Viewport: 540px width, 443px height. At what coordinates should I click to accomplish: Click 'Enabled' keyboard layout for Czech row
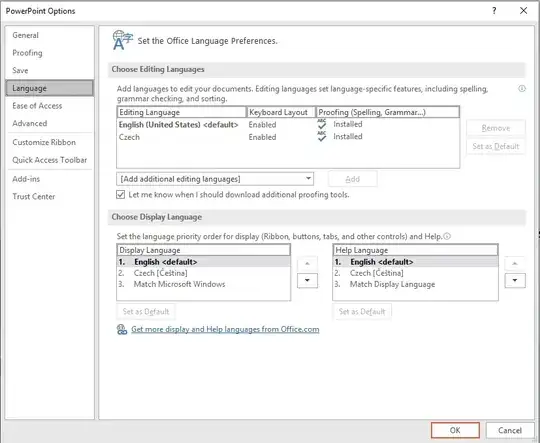pos(262,137)
